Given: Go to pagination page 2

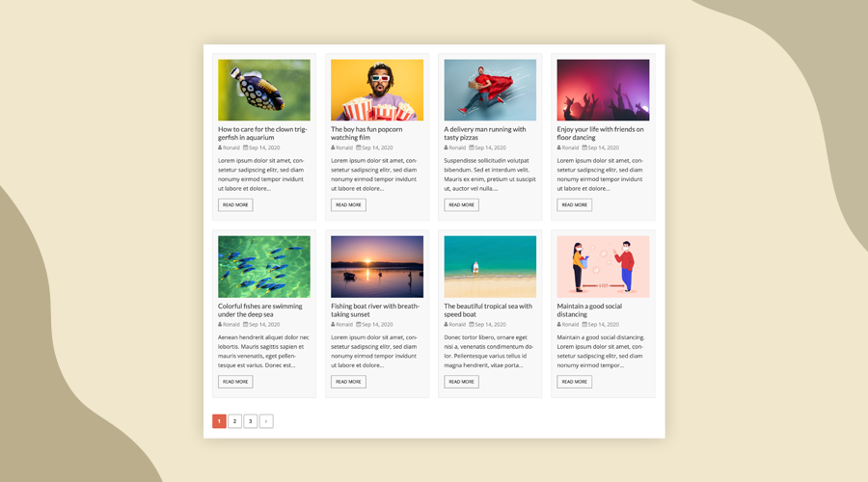Looking at the screenshot, I should (x=234, y=421).
